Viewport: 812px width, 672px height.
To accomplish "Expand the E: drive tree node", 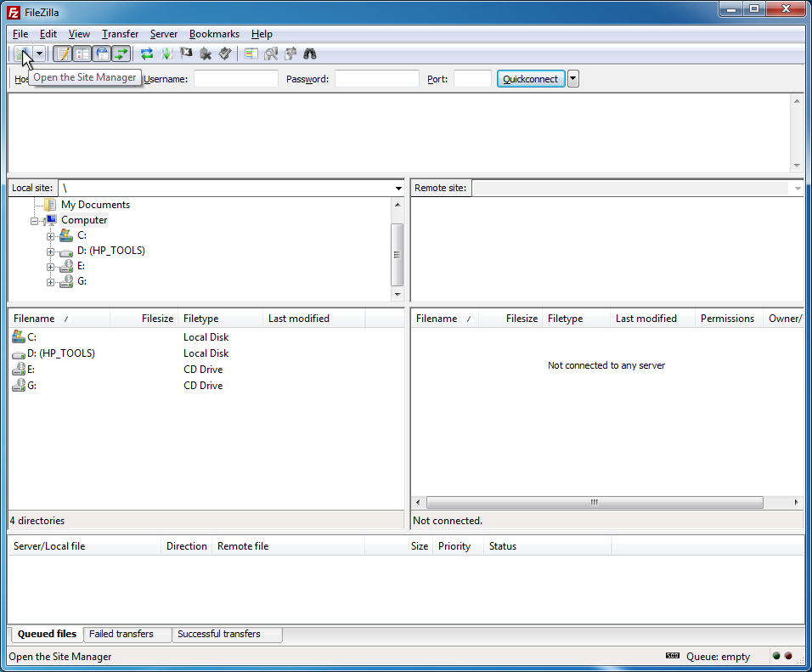I will point(50,267).
